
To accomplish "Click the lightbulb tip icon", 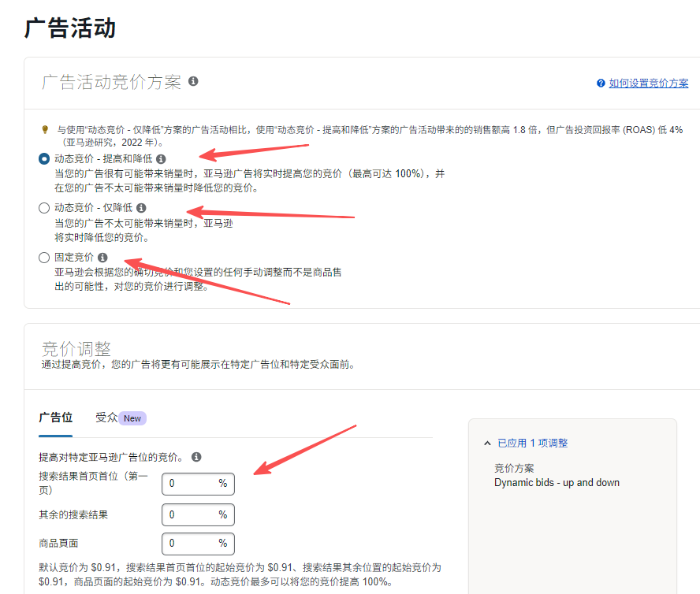I will point(45,129).
